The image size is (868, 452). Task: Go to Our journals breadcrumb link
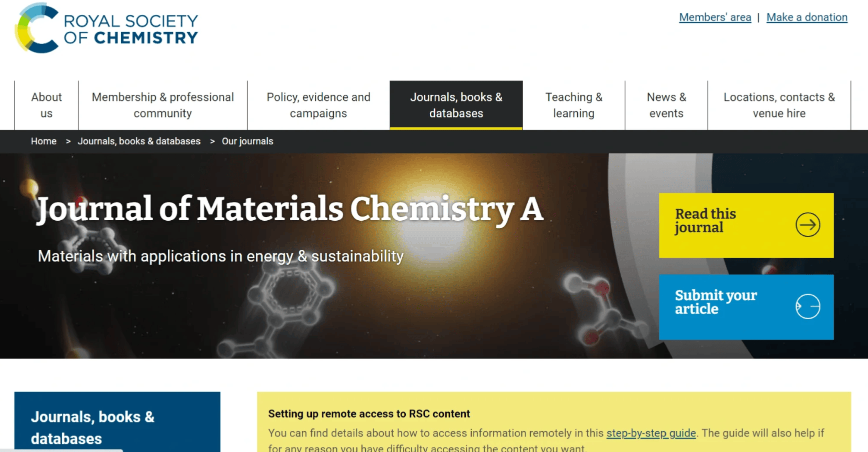[x=247, y=141]
